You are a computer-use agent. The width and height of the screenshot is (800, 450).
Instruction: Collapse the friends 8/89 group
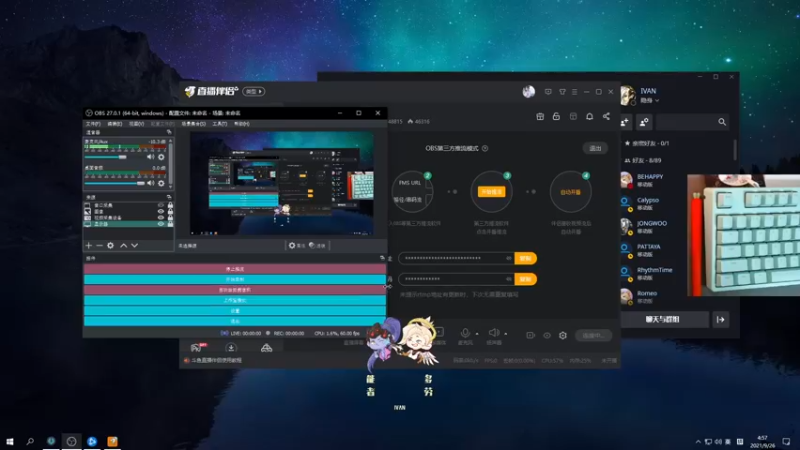(643, 160)
